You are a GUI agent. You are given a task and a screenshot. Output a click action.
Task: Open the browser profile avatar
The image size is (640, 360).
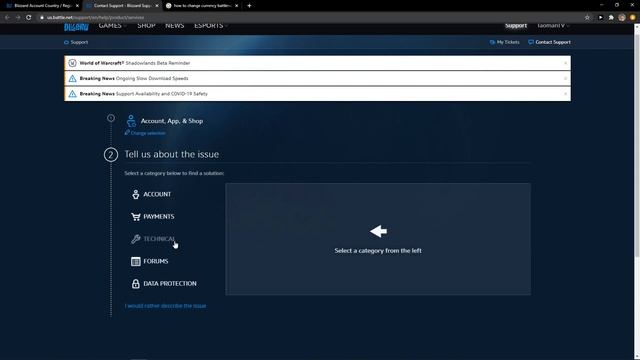[622, 18]
